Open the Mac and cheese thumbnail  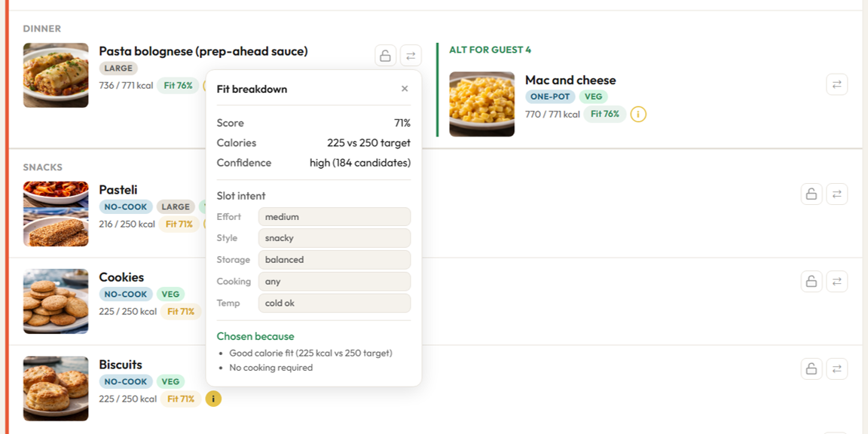pos(481,104)
